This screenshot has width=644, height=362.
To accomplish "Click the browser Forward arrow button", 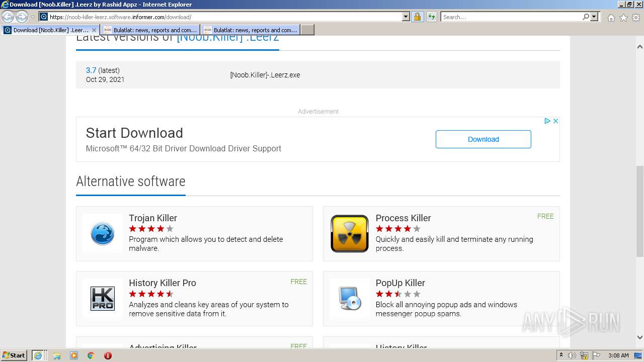I will point(22,17).
